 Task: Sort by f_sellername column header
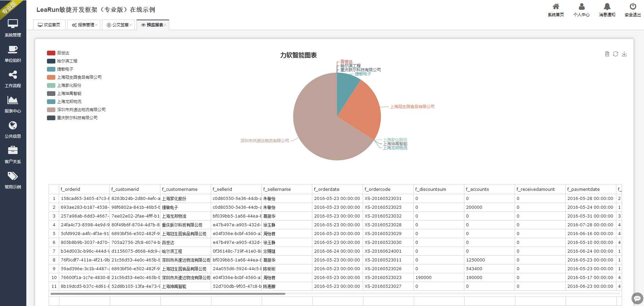click(x=287, y=189)
